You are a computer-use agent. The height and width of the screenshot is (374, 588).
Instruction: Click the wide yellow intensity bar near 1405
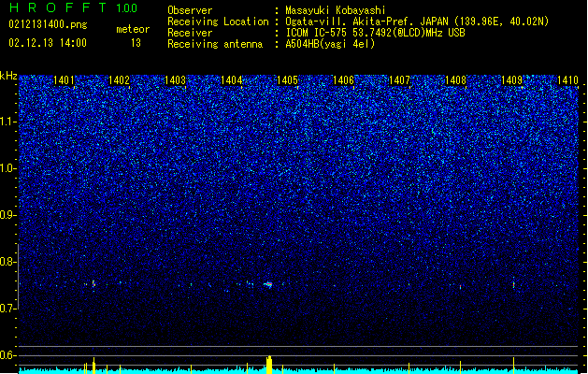[x=269, y=365]
